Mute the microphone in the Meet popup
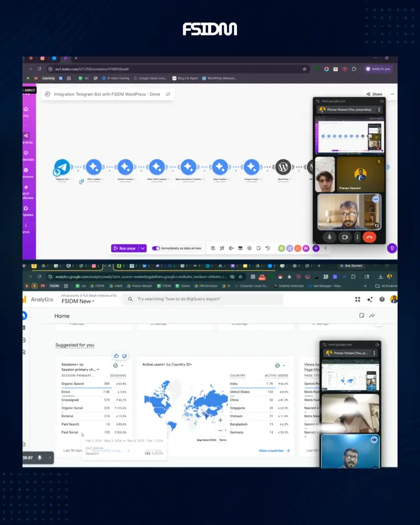This screenshot has width=420, height=525. (330, 237)
